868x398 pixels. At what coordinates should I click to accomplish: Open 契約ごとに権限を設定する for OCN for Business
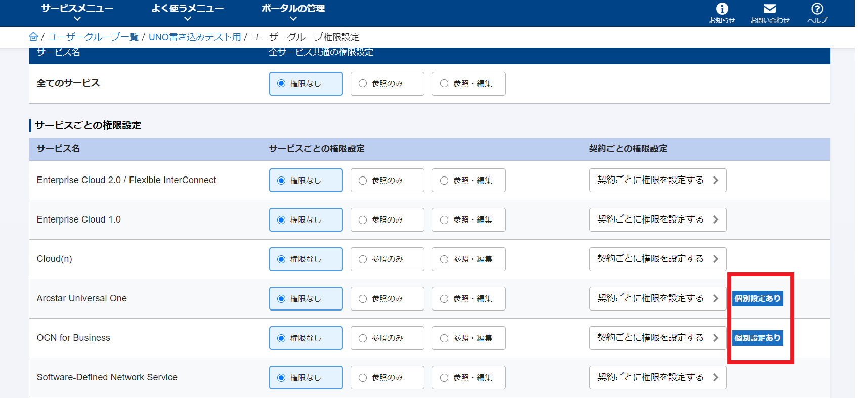pos(658,338)
